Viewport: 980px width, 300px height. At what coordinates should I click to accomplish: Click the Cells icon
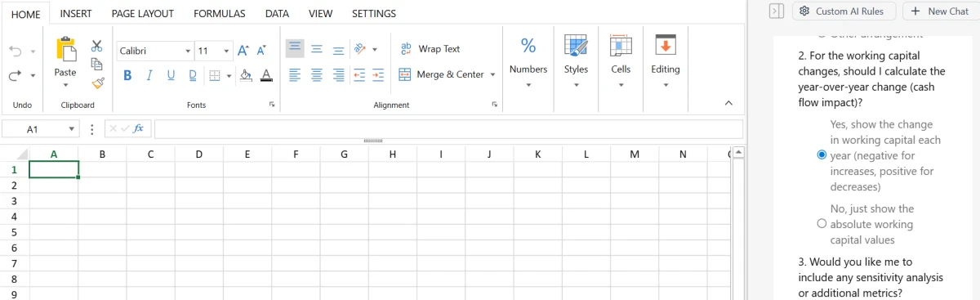pos(621,46)
